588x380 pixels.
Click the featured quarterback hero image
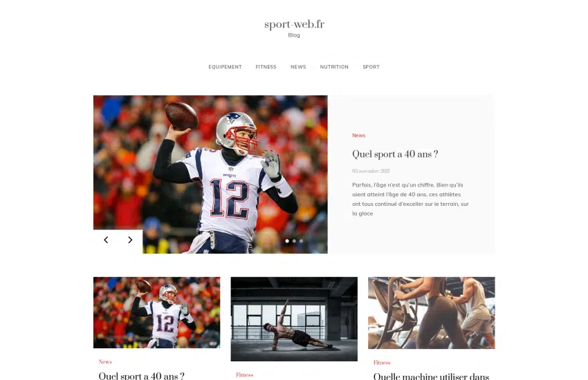(210, 175)
